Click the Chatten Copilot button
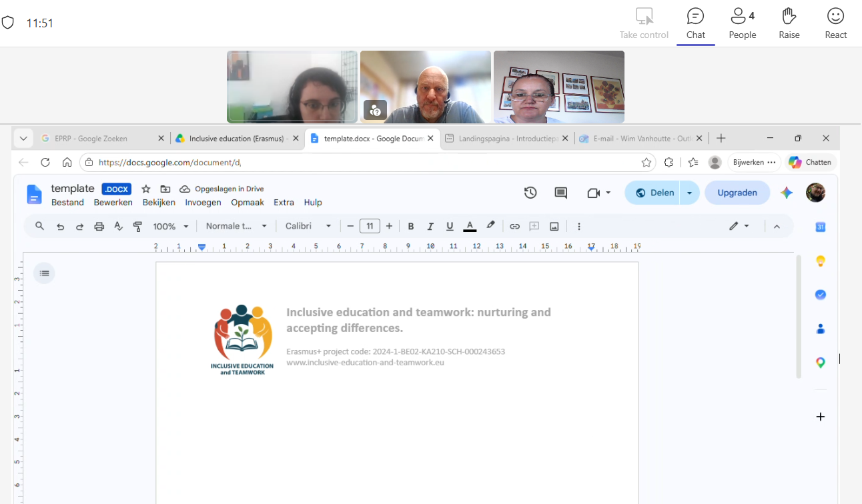862x504 pixels. click(810, 162)
